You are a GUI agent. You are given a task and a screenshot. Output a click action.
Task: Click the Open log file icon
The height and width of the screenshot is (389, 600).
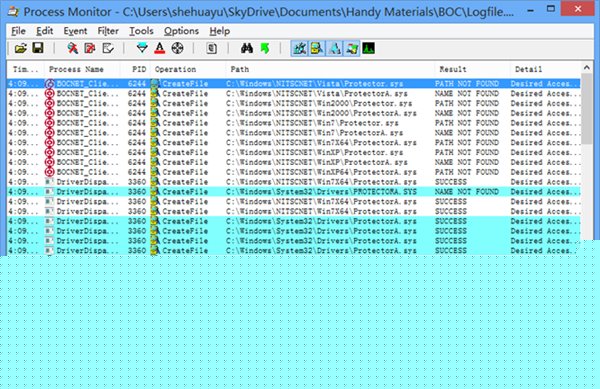pos(21,49)
